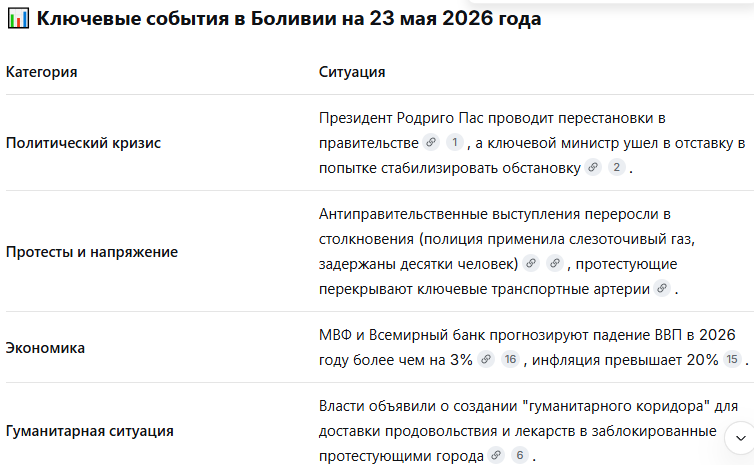Click the link icon after 'протестующими города'
The width and height of the screenshot is (754, 465).
(x=496, y=455)
